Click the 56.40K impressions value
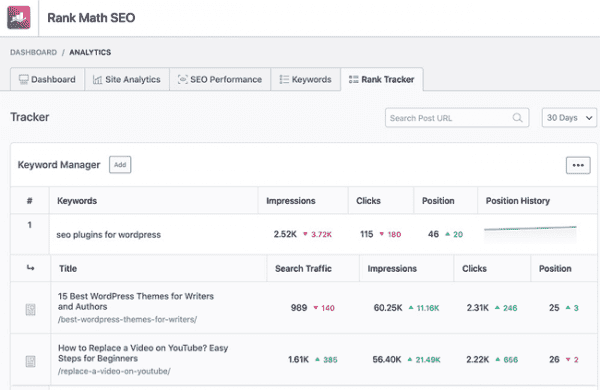 (387, 359)
